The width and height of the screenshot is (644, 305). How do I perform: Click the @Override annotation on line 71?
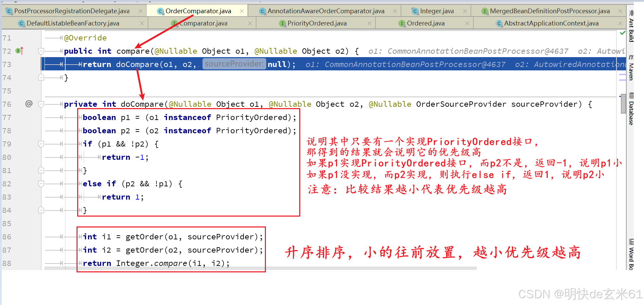click(85, 38)
